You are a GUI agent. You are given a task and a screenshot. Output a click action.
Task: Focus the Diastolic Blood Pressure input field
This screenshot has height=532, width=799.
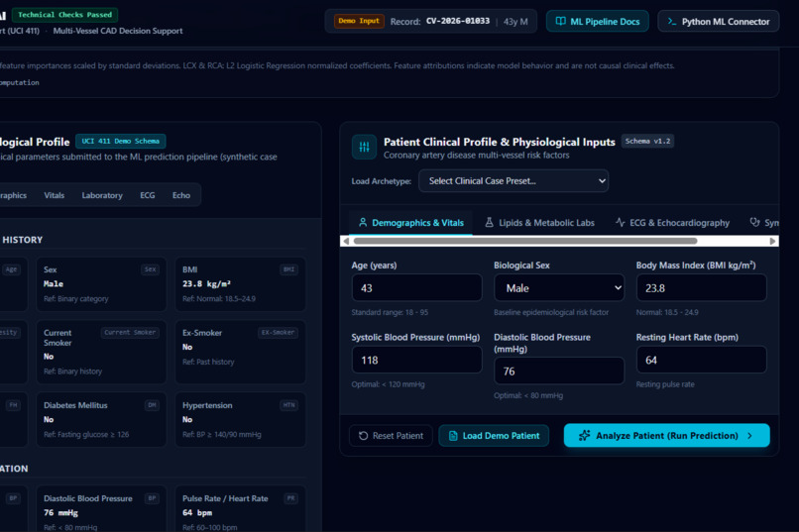(559, 372)
